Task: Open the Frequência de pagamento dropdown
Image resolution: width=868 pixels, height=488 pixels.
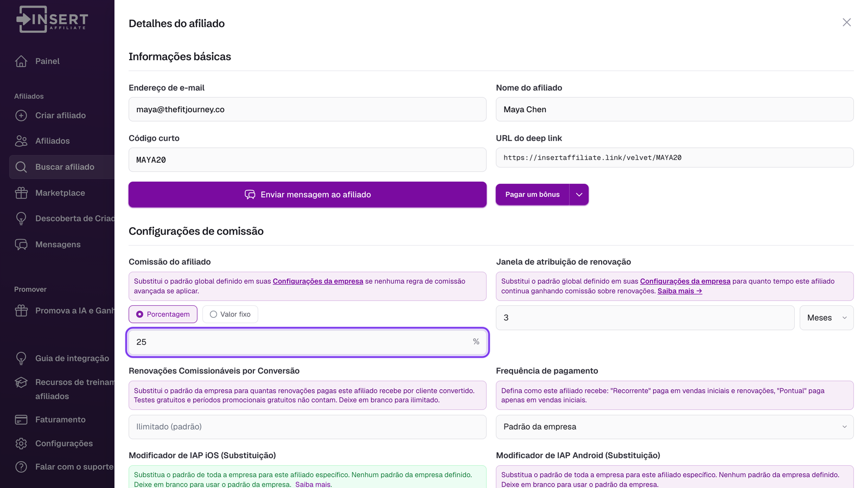Action: point(674,427)
